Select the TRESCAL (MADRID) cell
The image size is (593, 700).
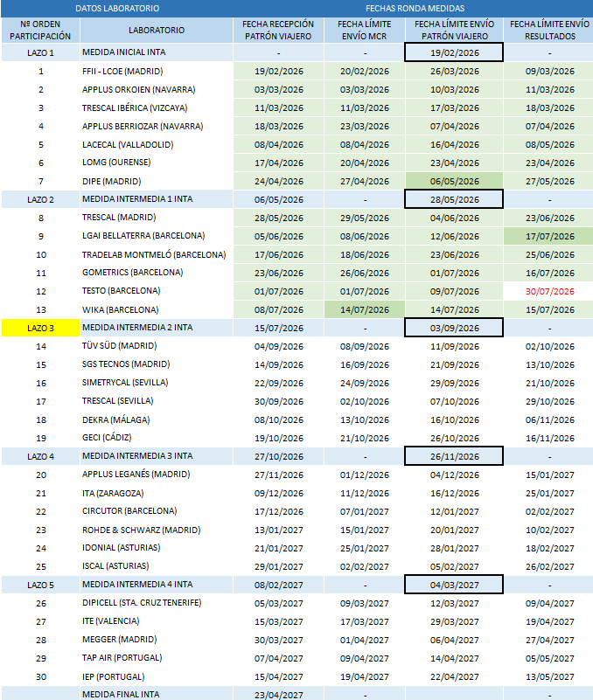[157, 218]
